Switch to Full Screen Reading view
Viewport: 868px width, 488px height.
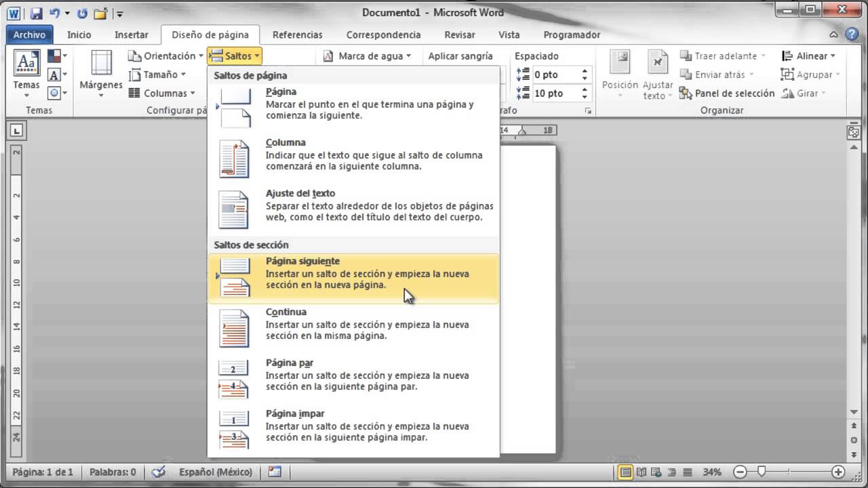click(641, 472)
